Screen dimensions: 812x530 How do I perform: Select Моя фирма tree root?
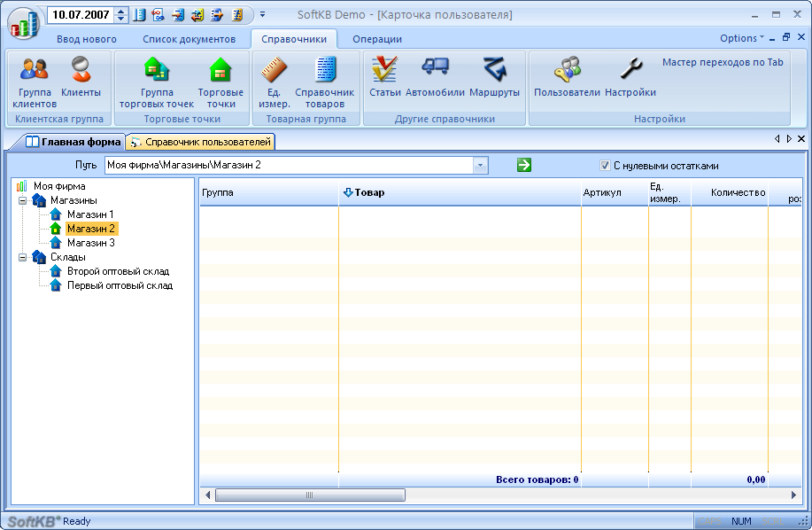[x=59, y=186]
